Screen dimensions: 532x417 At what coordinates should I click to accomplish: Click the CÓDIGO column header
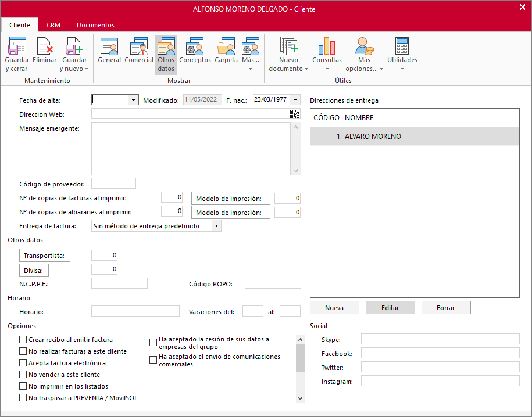[x=326, y=118]
